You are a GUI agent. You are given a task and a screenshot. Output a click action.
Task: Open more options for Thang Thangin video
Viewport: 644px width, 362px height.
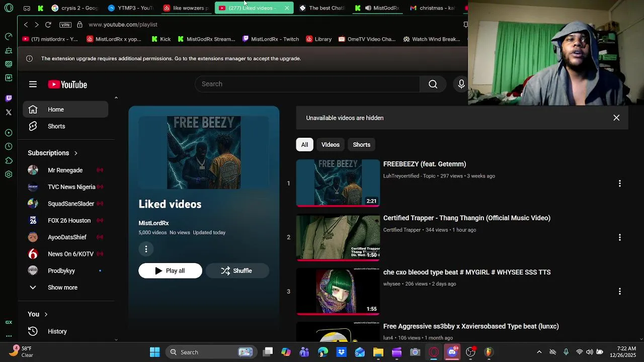tap(620, 237)
